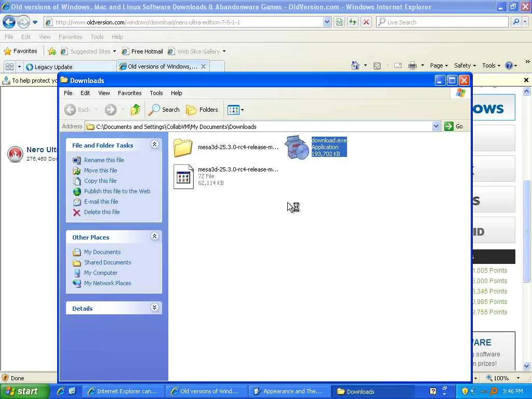Viewport: 532px width, 399px height.
Task: Click the IE page vertical scrollbar
Action: tap(526, 231)
